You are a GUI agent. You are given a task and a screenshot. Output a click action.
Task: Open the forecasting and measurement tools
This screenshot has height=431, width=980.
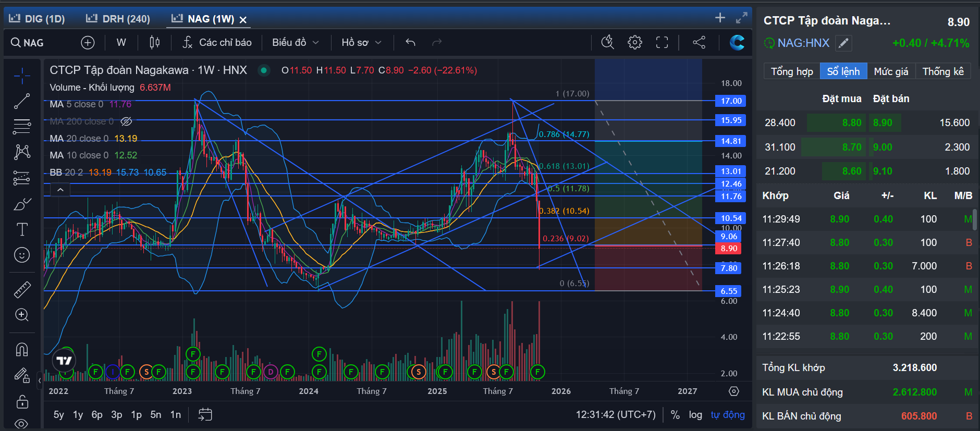pyautogui.click(x=22, y=178)
